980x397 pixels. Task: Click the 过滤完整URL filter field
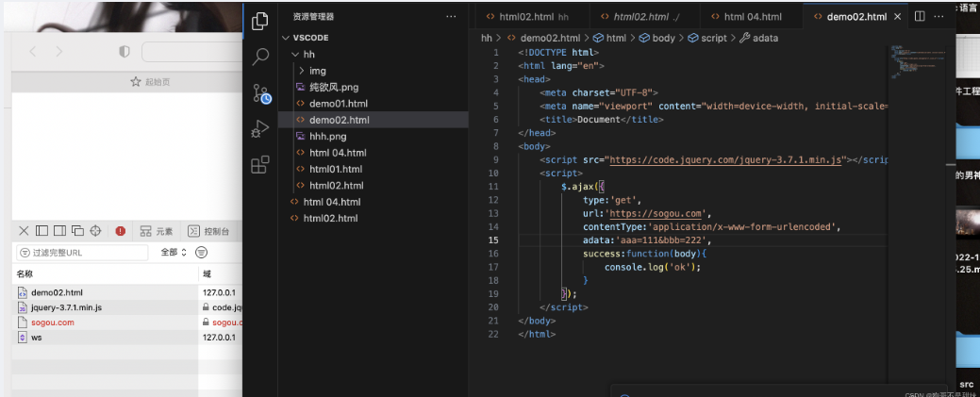click(x=82, y=253)
